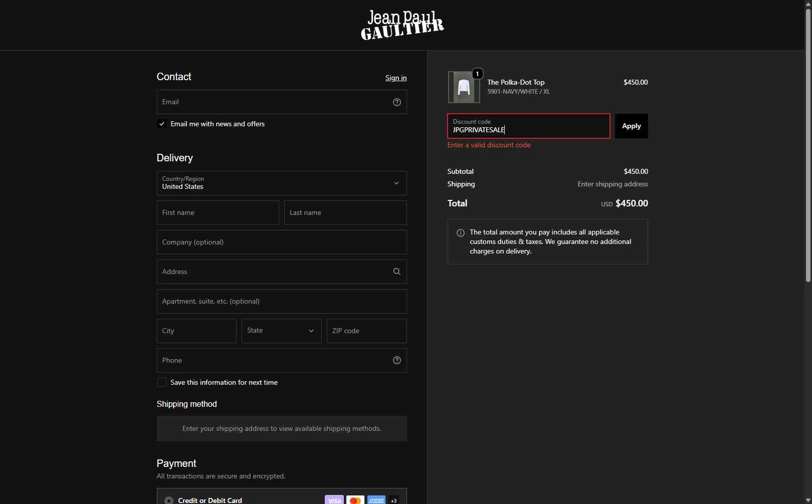
Task: Uncheck Email me with news and offers
Action: pyautogui.click(x=161, y=124)
